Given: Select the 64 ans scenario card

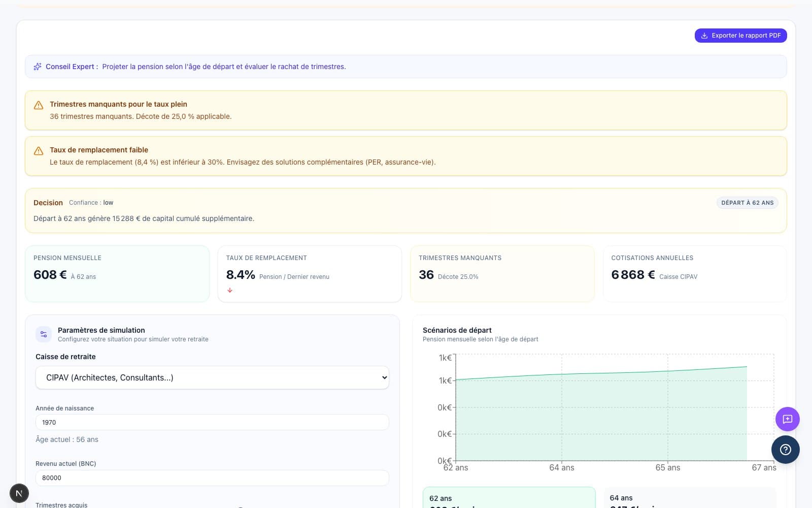Looking at the screenshot, I should (x=690, y=498).
